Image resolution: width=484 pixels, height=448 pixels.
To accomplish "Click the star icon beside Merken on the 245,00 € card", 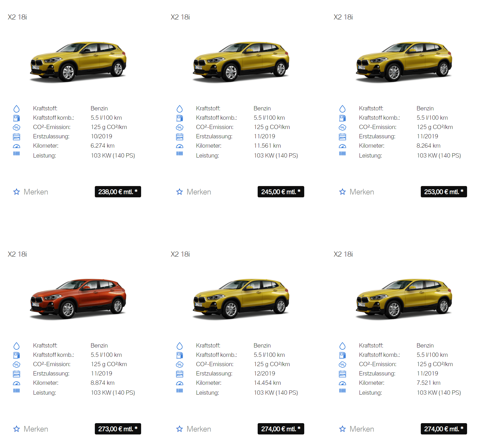I will point(179,192).
